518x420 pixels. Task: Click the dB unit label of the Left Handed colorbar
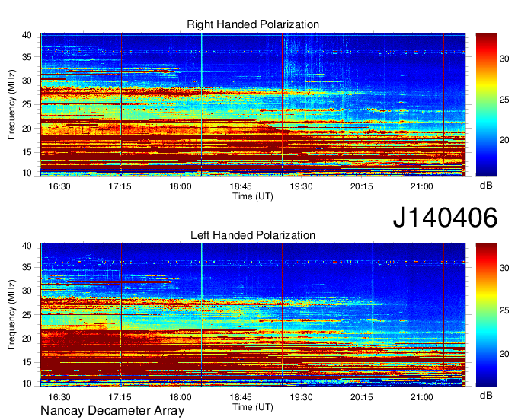(486, 396)
